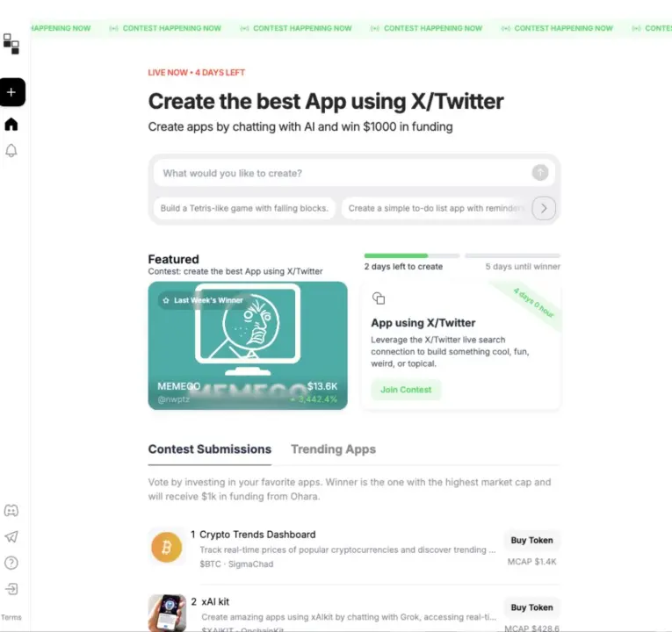672x632 pixels.
Task: Show more prompt suggestions with chevron arrow
Action: pos(544,208)
